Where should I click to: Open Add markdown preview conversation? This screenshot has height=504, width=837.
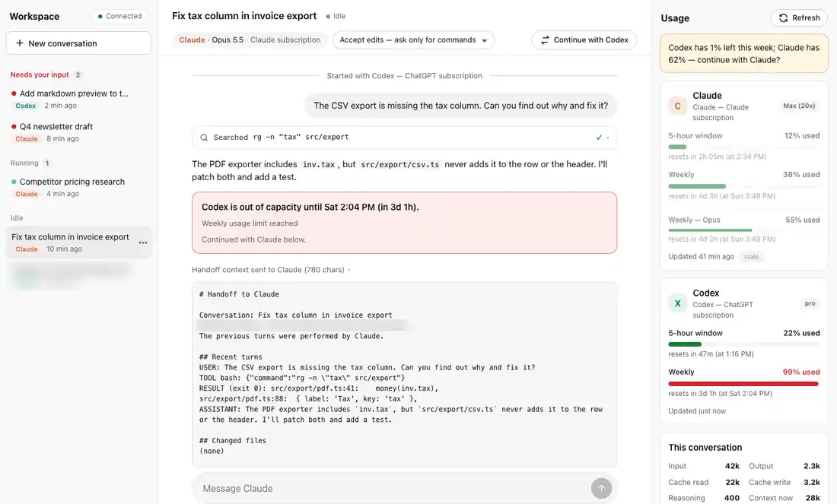pyautogui.click(x=78, y=99)
